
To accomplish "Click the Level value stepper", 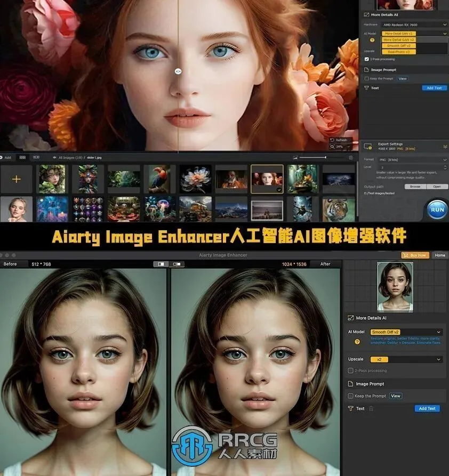I will [x=445, y=167].
